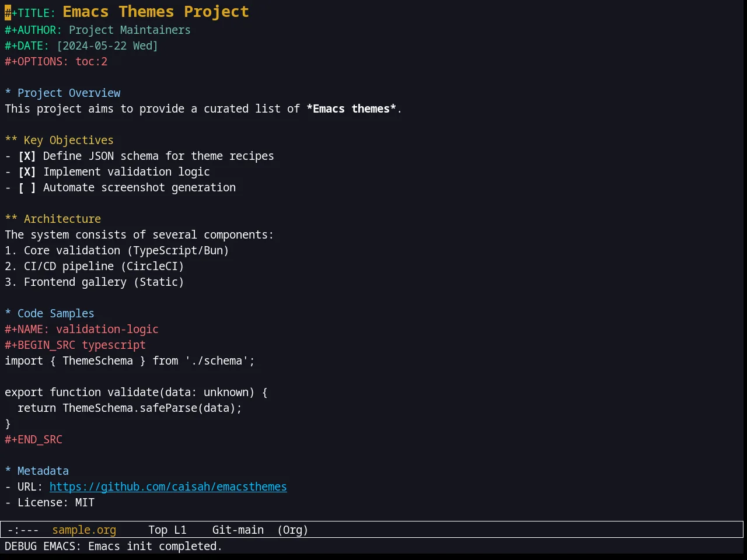
Task: Click the #+TITLE: keyword
Action: 30,13
